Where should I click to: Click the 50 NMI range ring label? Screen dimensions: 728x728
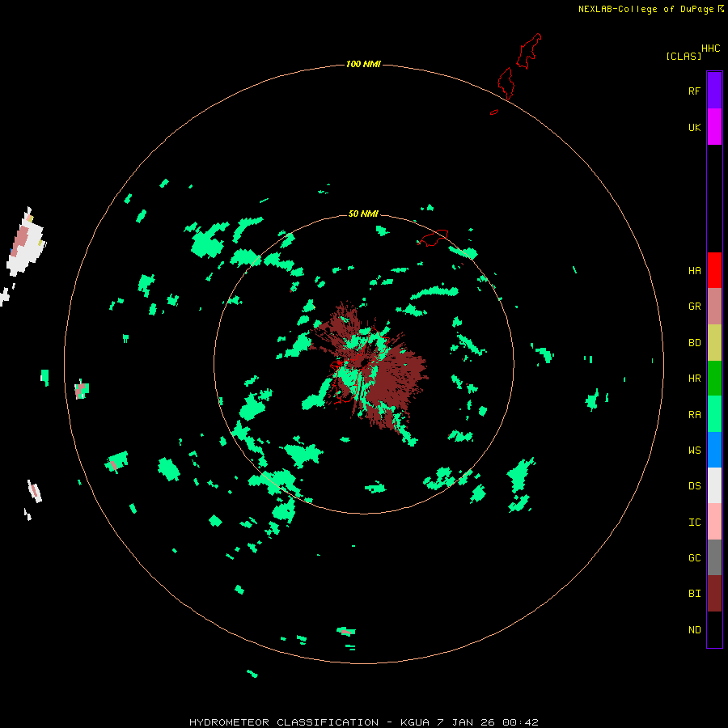click(363, 214)
